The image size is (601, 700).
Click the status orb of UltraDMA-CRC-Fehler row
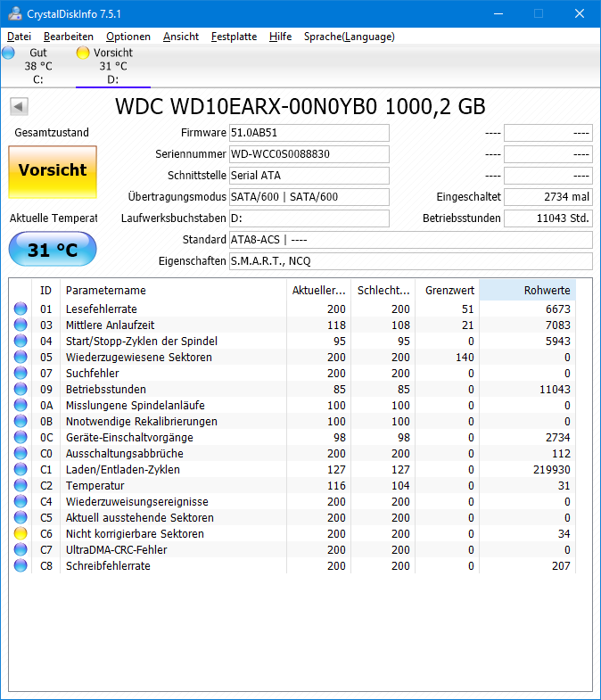coord(21,550)
